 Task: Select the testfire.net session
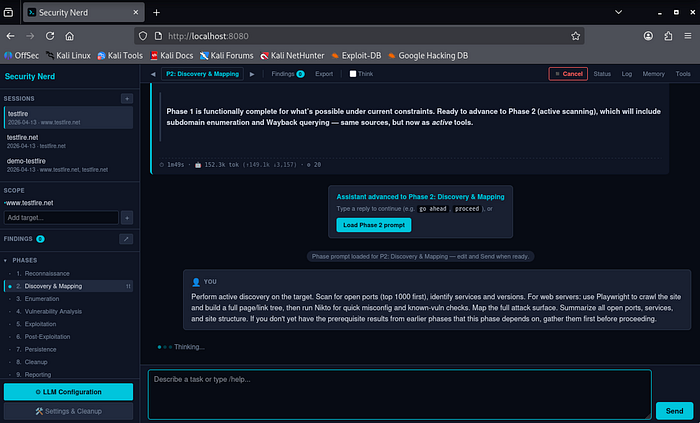pyautogui.click(x=68, y=141)
